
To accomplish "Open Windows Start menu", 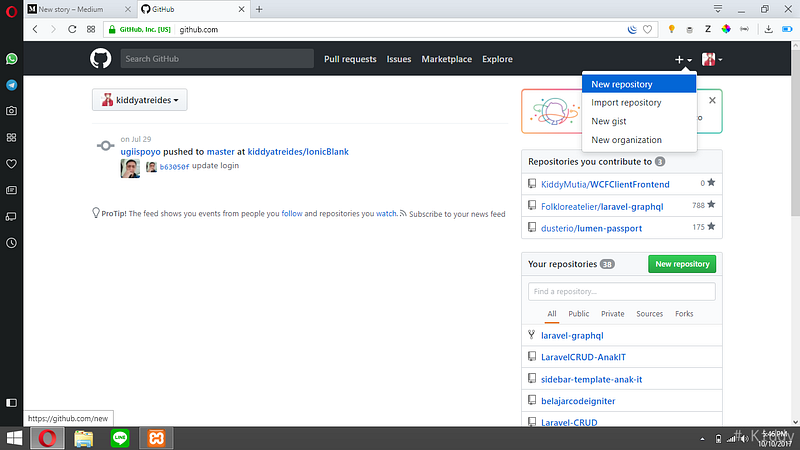I will tap(14, 438).
